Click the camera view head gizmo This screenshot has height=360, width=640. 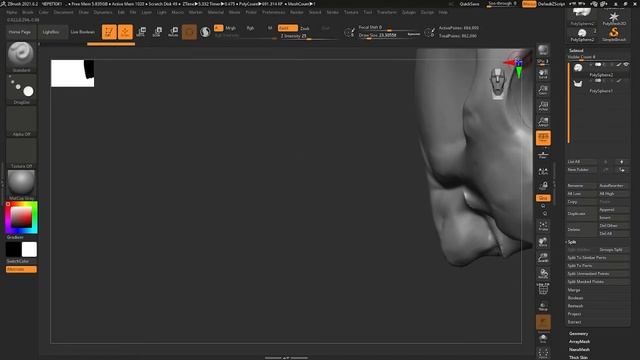tap(498, 83)
